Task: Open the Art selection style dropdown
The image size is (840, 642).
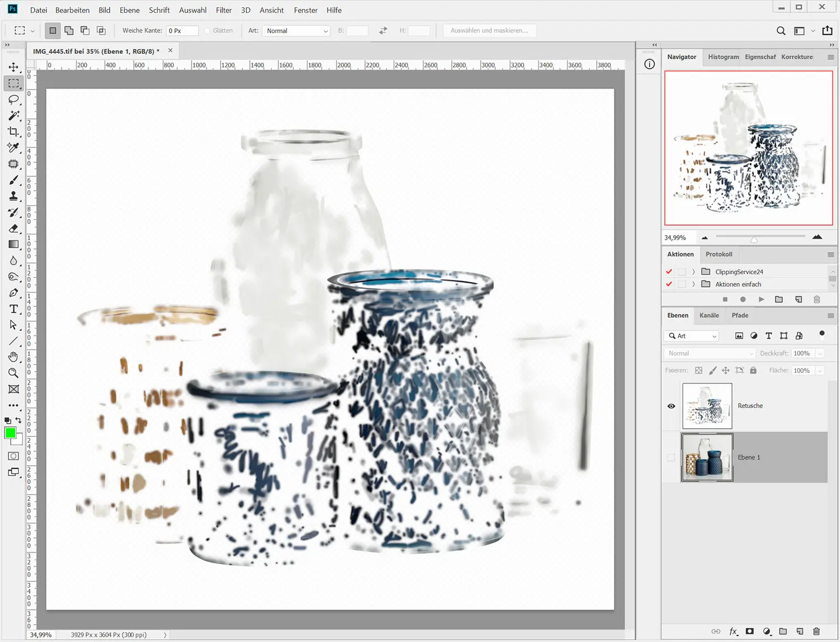Action: [x=296, y=31]
